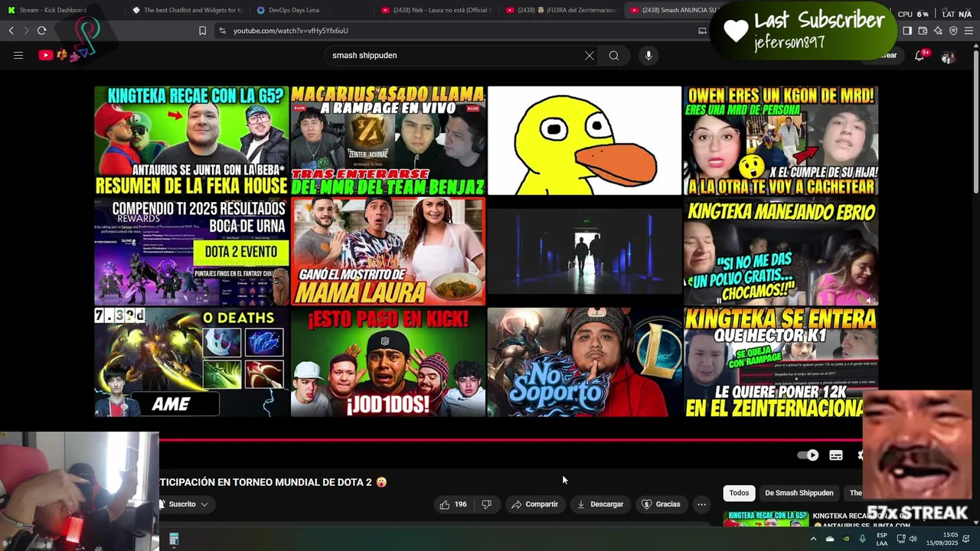Open the yellow duck video thumbnail

coord(584,141)
